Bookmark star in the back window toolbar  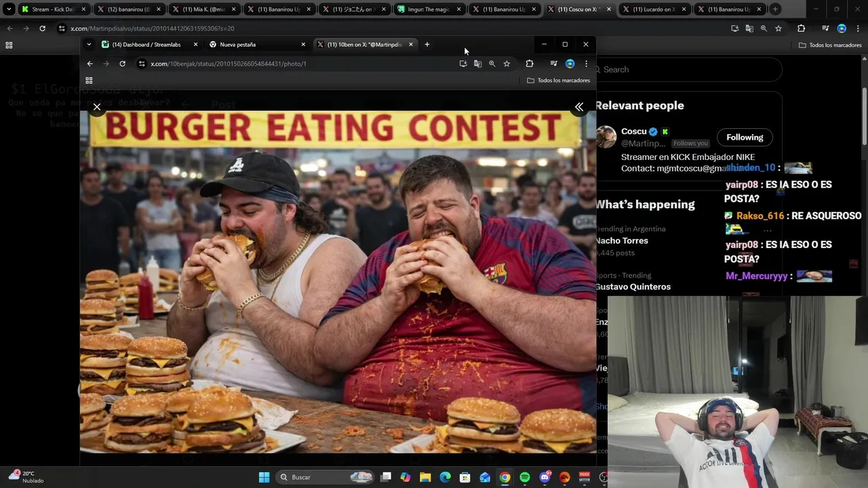pos(778,28)
